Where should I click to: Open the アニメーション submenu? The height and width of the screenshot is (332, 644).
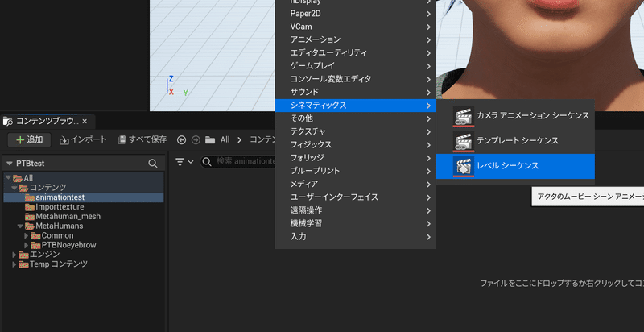pyautogui.click(x=355, y=39)
